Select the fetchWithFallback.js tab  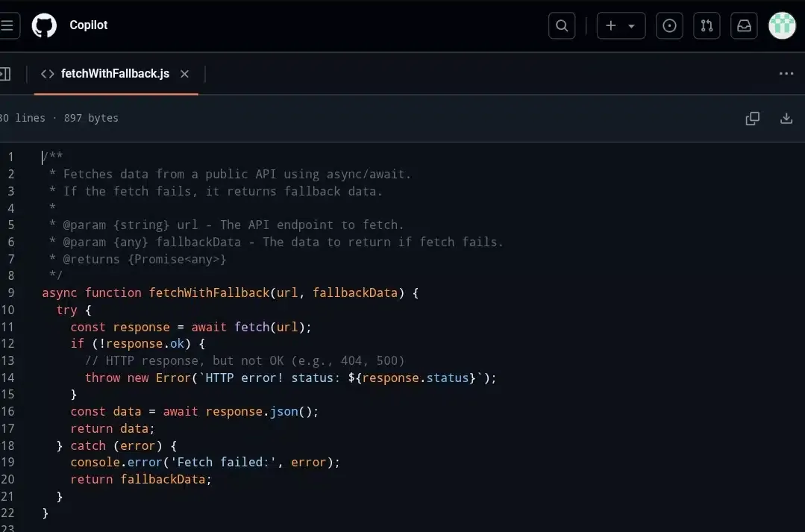115,74
